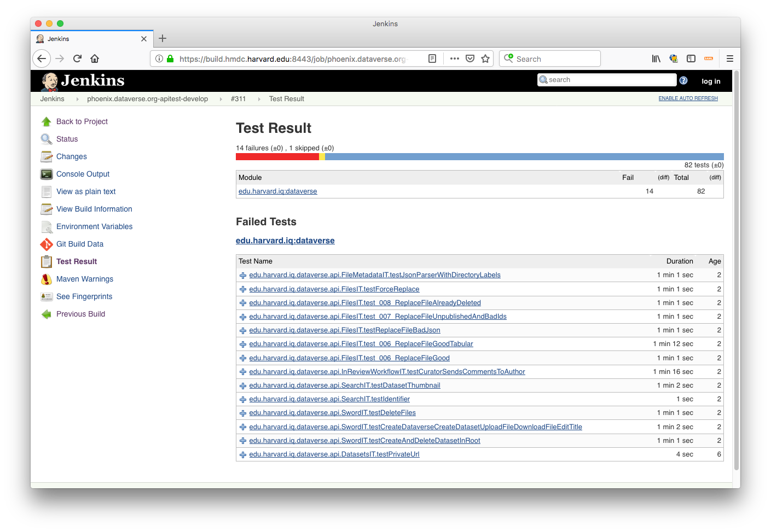Viewport: 771px width, 532px height.
Task: Click the Console Output terminal icon
Action: tap(47, 174)
